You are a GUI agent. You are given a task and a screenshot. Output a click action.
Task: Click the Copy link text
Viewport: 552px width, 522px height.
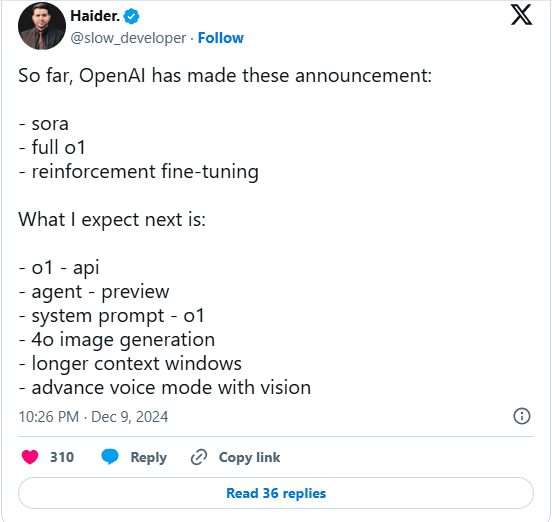point(249,457)
